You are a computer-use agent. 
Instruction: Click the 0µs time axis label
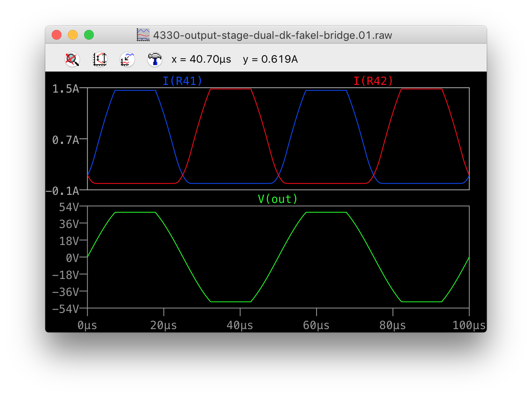click(x=87, y=325)
